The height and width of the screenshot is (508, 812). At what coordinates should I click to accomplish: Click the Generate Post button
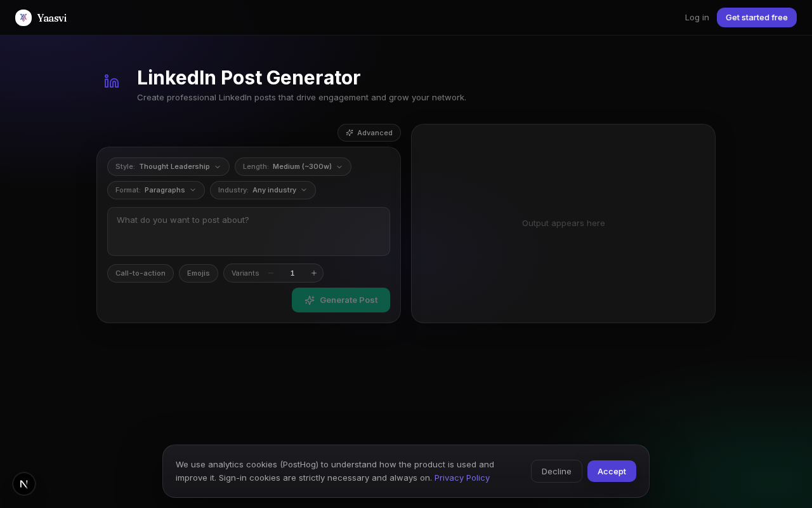tap(341, 300)
